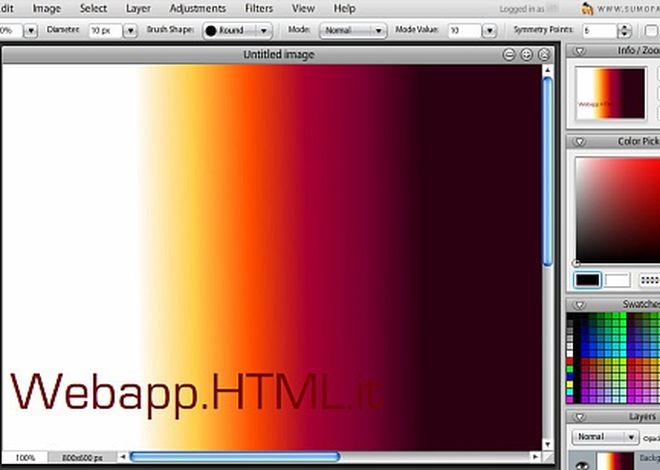660x470 pixels.
Task: Collapse the Layers panel
Action: [580, 417]
